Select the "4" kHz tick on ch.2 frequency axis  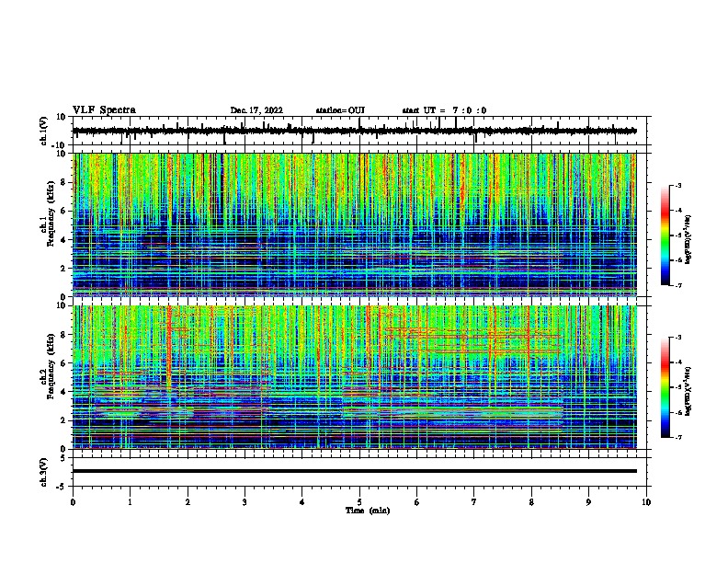coord(63,392)
